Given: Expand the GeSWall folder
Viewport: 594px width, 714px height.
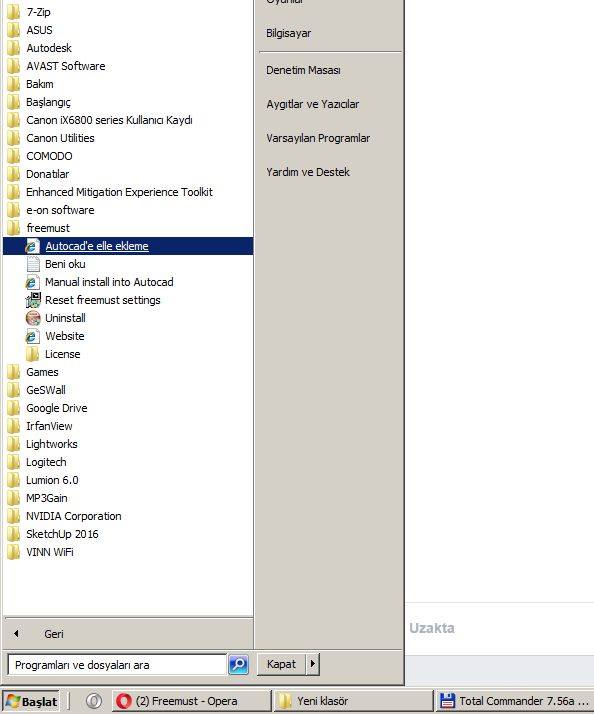Looking at the screenshot, I should tap(46, 390).
